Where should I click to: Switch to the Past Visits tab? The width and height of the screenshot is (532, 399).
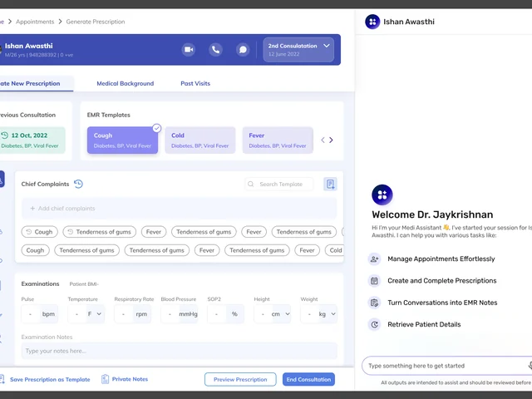tap(195, 83)
